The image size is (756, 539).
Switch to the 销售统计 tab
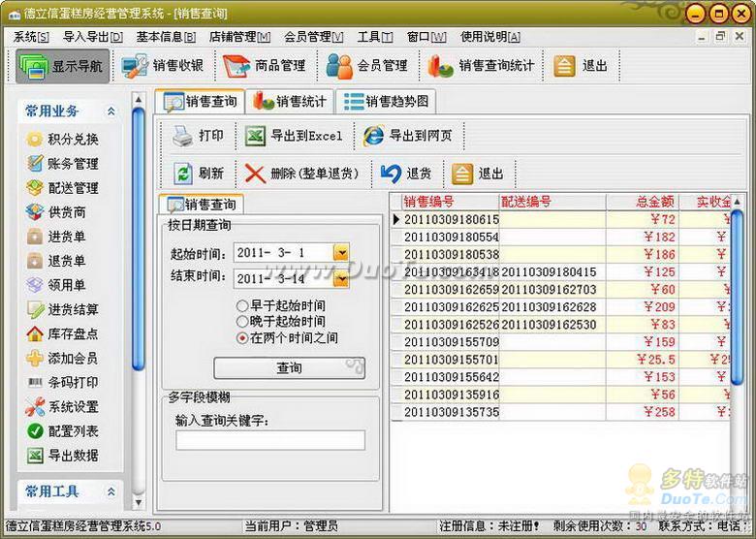point(292,101)
